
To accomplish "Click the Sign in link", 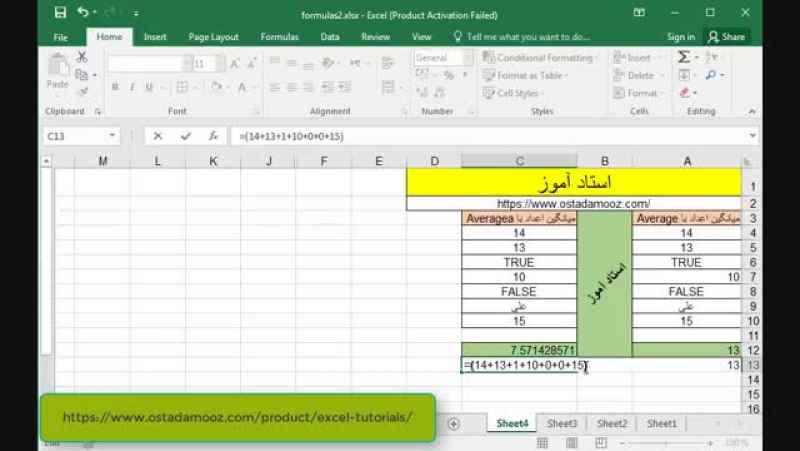I will (681, 37).
